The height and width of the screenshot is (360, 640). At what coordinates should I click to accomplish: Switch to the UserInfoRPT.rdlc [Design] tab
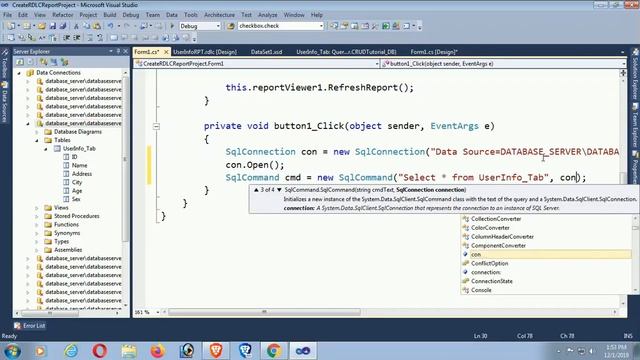(x=205, y=52)
